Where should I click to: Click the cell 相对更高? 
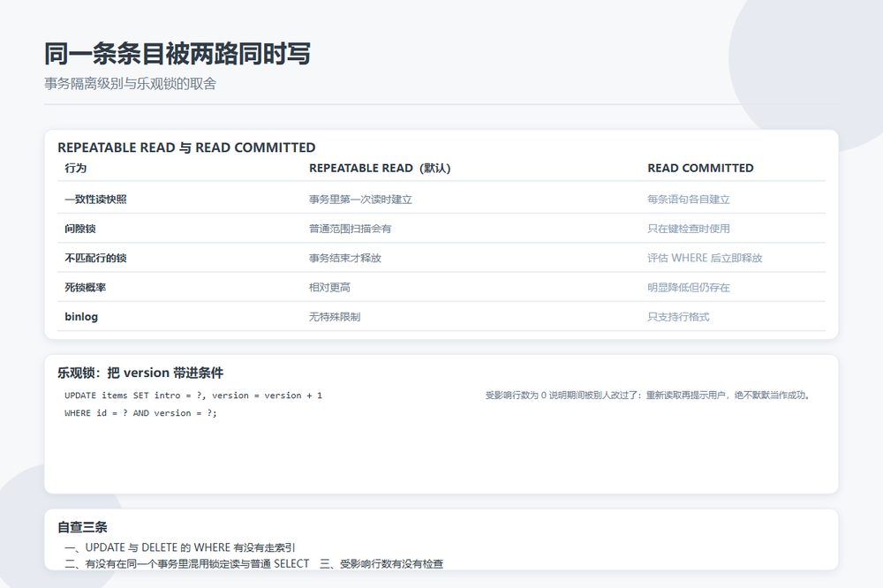coord(329,287)
